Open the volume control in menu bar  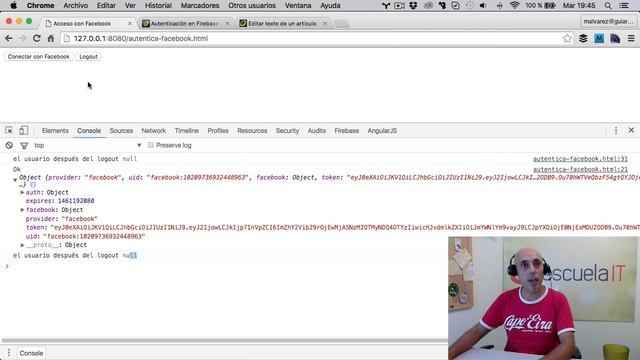483,6
